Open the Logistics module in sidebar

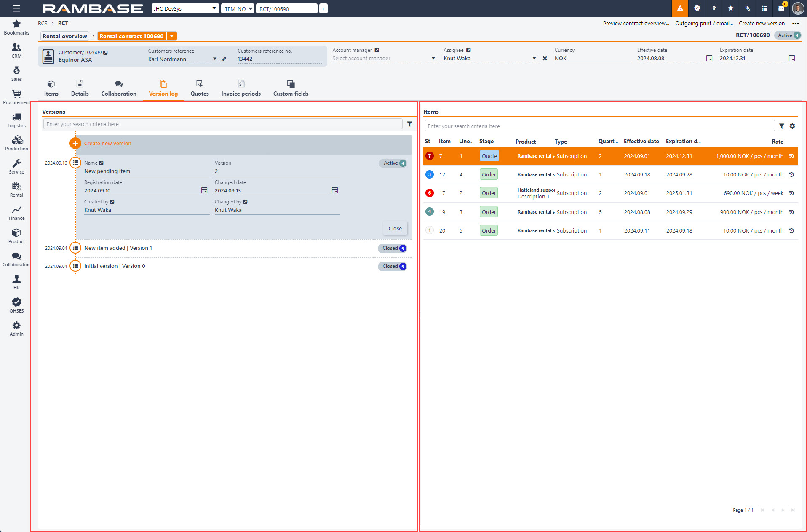pyautogui.click(x=16, y=120)
